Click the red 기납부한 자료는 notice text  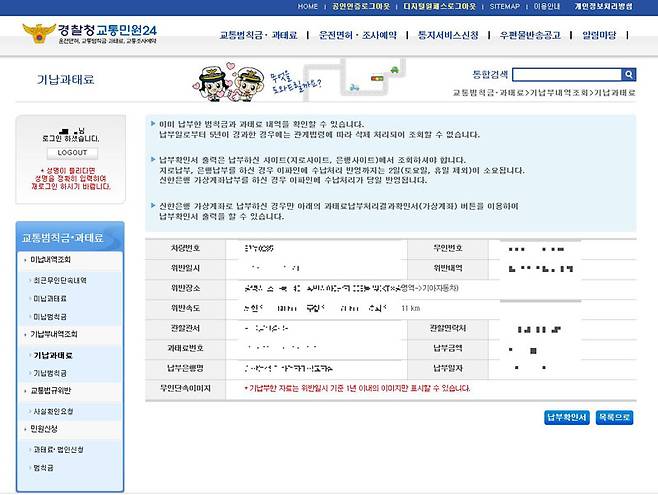(x=357, y=388)
